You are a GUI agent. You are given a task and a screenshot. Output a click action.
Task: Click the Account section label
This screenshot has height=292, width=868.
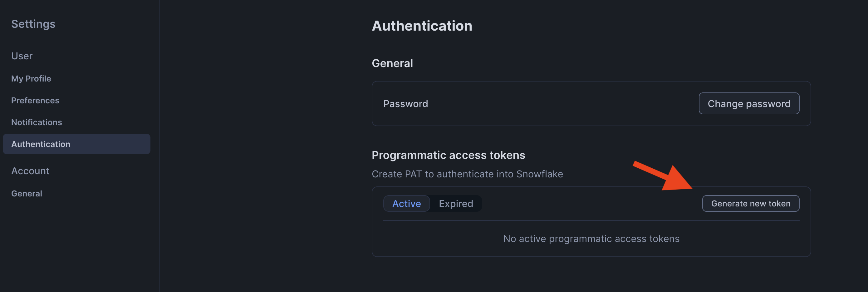point(30,171)
